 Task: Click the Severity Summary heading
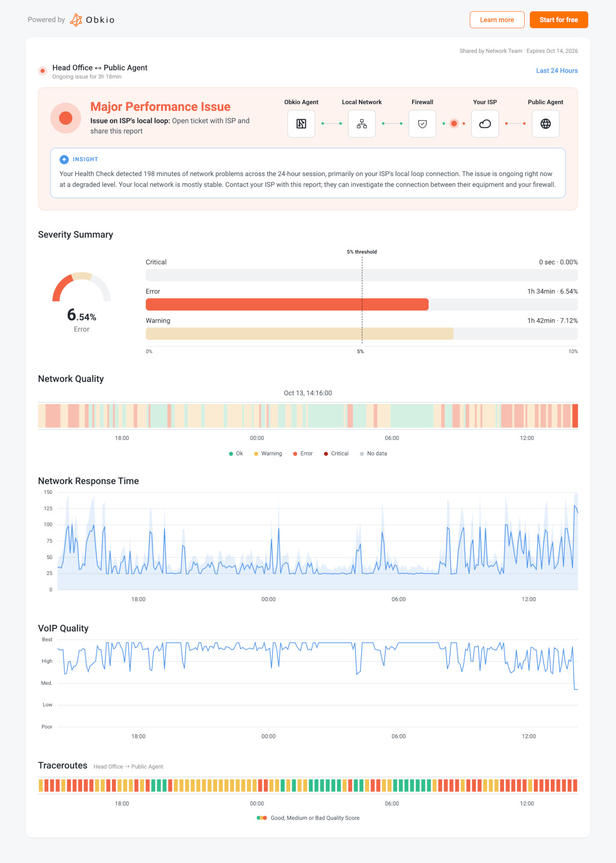click(75, 235)
